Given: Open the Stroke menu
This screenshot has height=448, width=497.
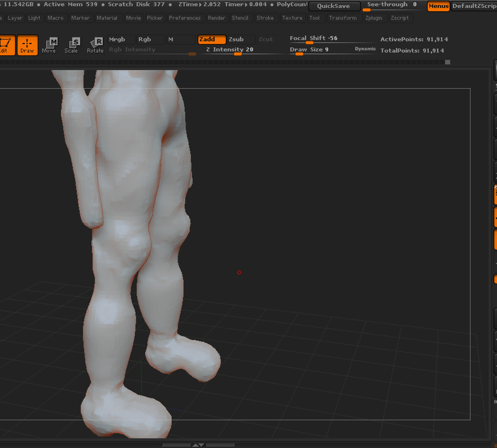Looking at the screenshot, I should point(265,18).
